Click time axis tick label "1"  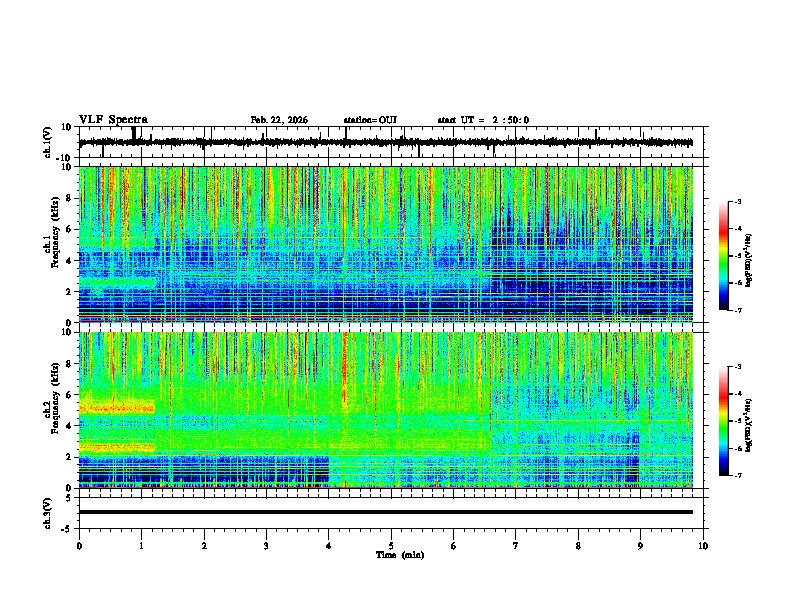coord(142,545)
